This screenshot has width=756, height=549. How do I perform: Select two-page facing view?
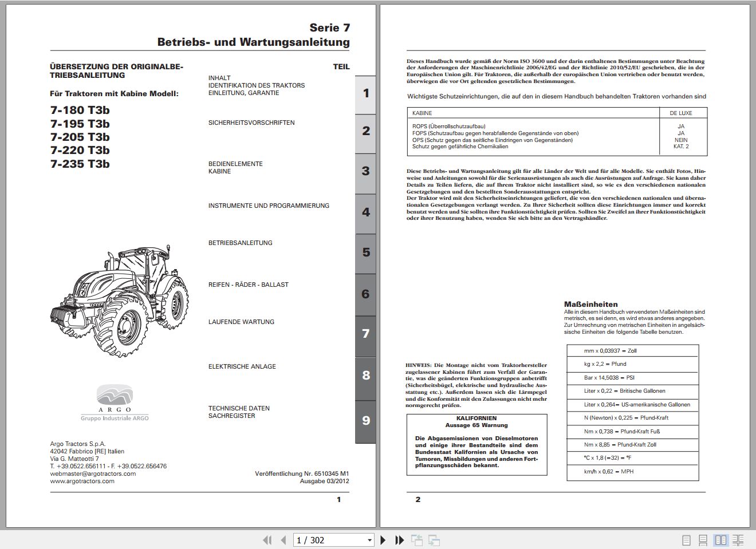point(721,540)
